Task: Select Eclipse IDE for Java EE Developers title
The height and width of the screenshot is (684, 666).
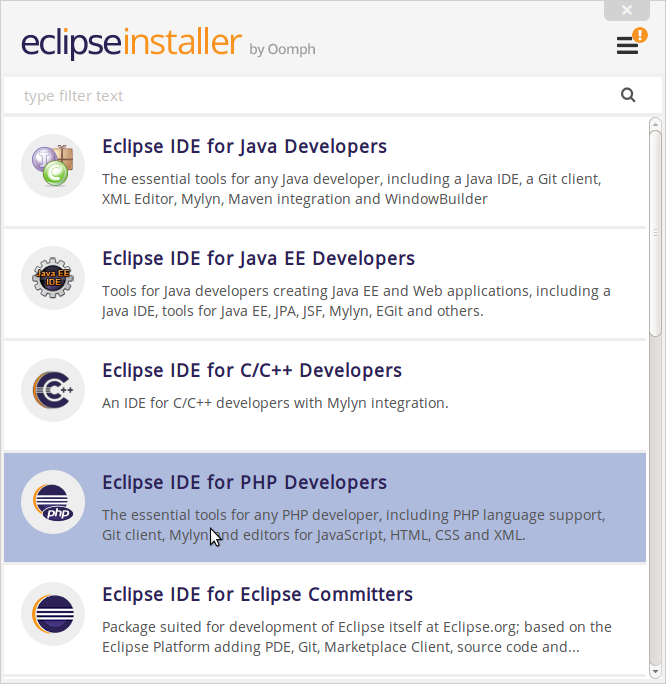Action: point(258,259)
